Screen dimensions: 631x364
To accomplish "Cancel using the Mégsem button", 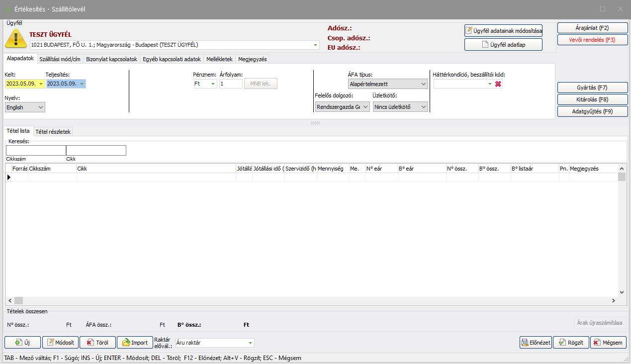I will 608,342.
